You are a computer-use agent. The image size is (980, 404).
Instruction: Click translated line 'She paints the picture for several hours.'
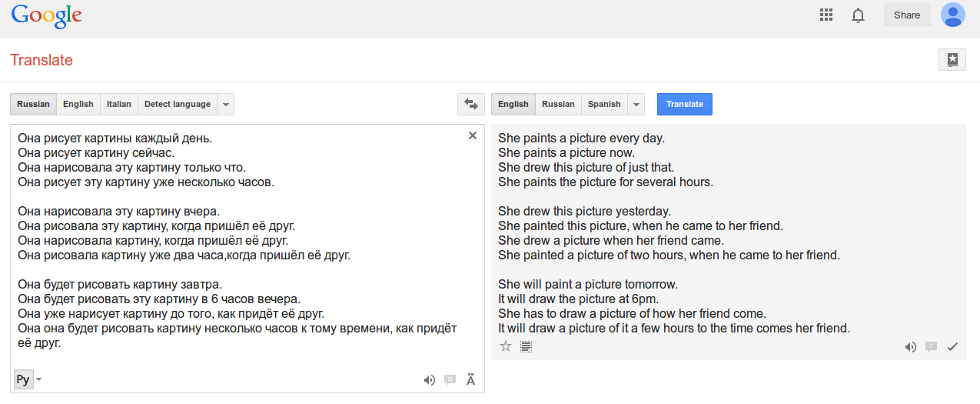point(606,182)
